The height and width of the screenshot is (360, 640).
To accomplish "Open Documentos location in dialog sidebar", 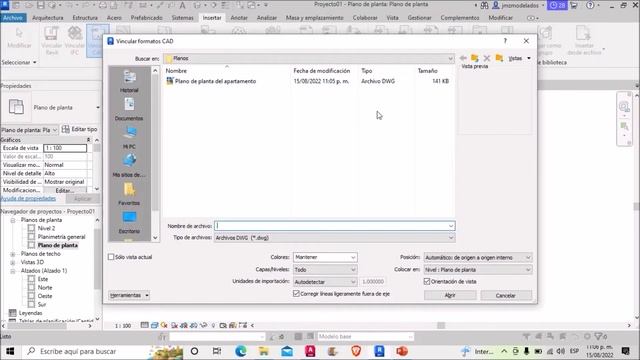I will (x=129, y=109).
